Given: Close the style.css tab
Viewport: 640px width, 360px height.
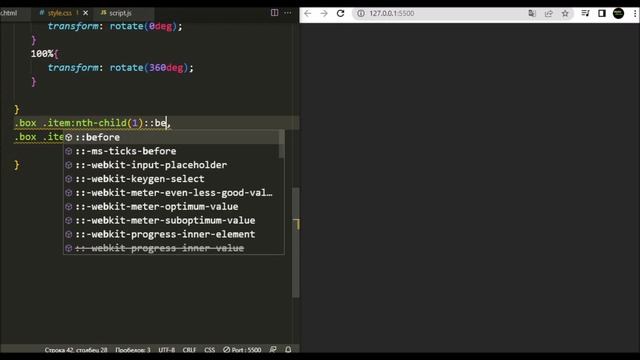Looking at the screenshot, I should pyautogui.click(x=85, y=13).
